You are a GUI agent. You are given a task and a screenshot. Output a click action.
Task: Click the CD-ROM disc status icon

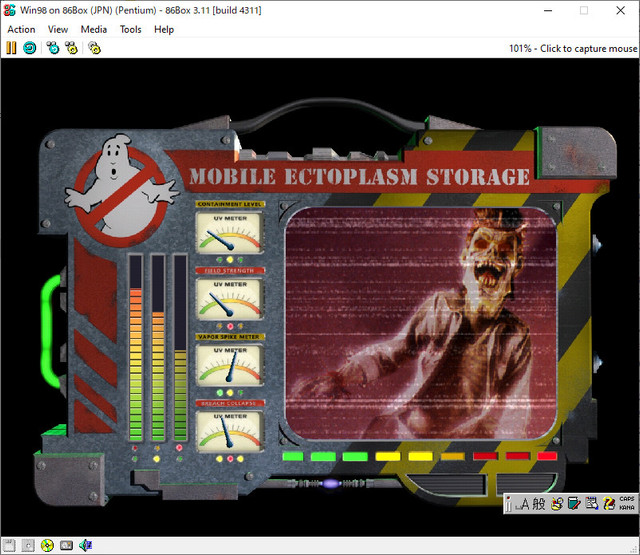click(x=47, y=545)
